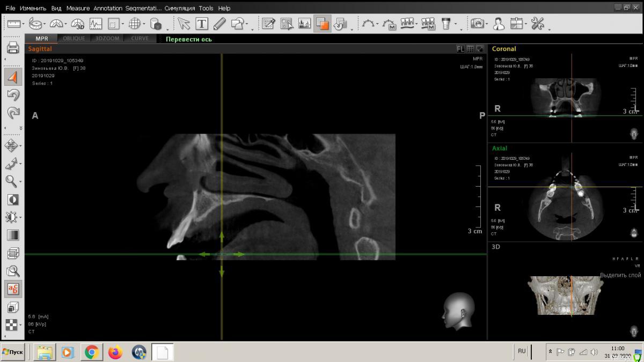The height and width of the screenshot is (362, 644).
Task: Click the undo arrow icon
Action: tap(13, 95)
